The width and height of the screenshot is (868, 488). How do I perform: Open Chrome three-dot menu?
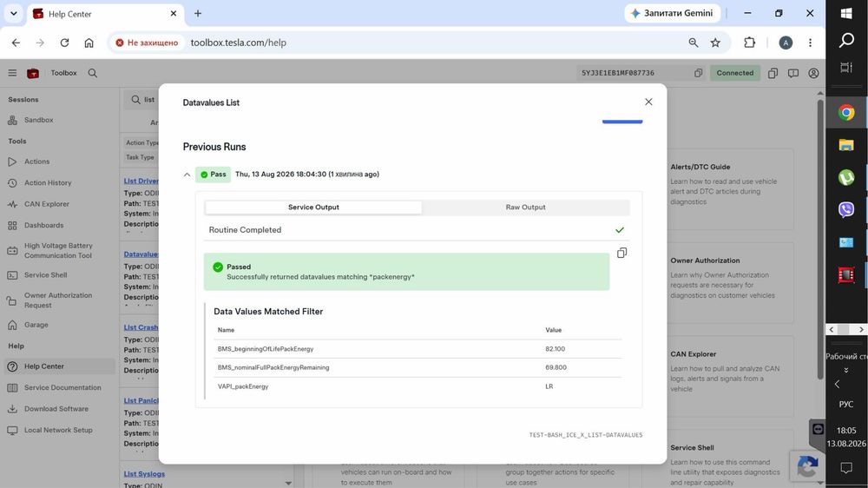point(810,43)
